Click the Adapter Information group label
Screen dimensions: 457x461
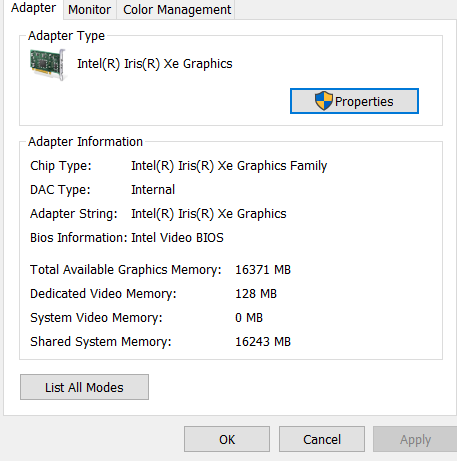point(85,142)
